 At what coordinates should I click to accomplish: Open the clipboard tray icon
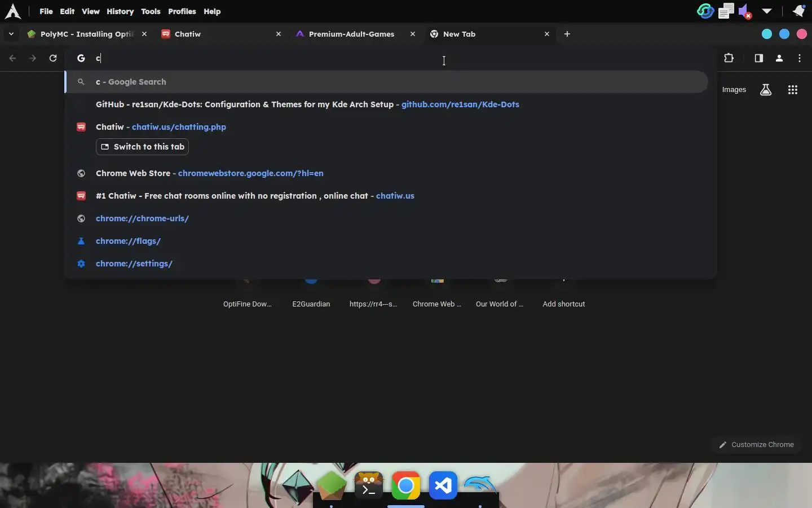726,11
